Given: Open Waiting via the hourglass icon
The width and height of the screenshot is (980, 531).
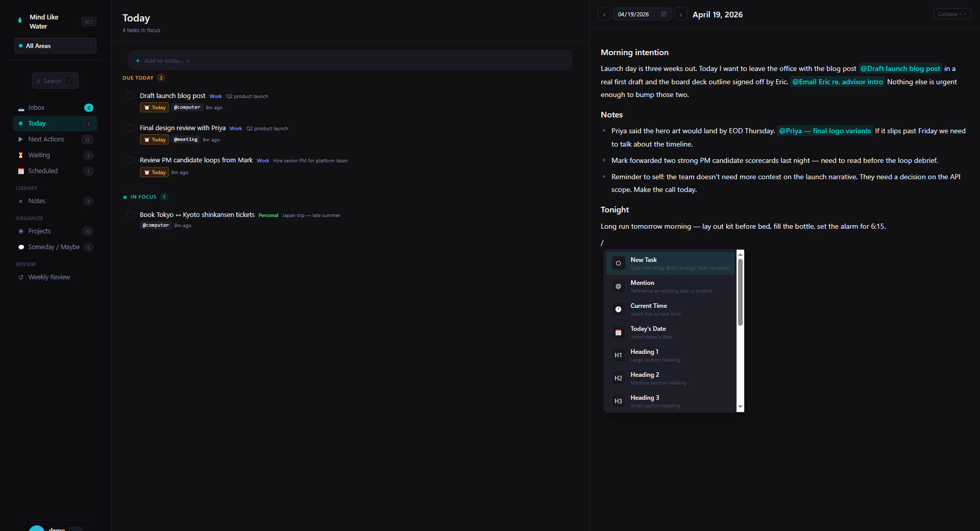Looking at the screenshot, I should pos(20,155).
